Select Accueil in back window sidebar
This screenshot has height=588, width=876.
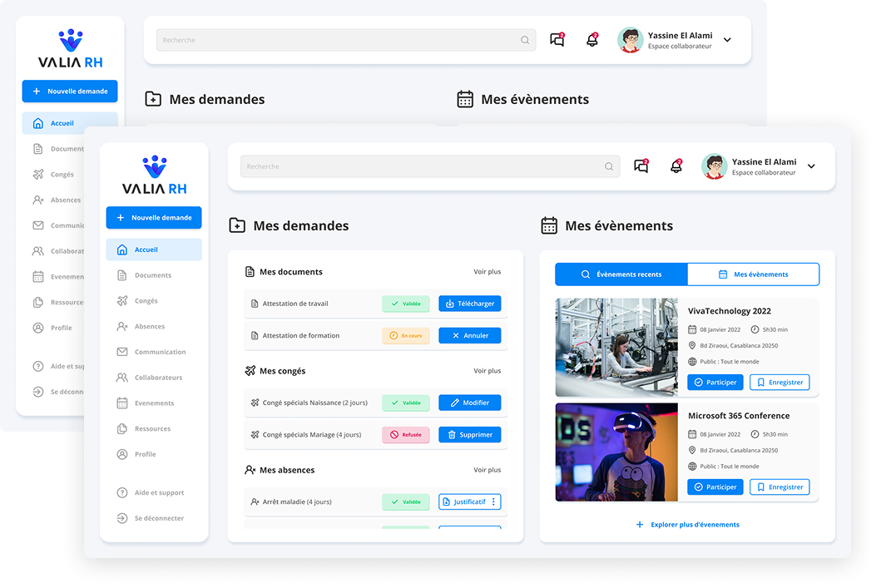pyautogui.click(x=70, y=123)
